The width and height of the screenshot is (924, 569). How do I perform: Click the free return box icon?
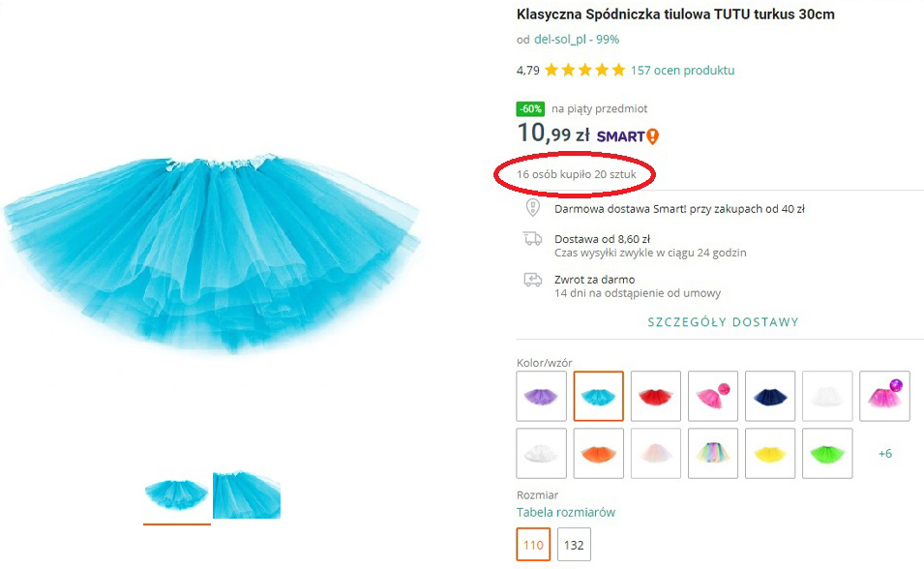pos(532,280)
